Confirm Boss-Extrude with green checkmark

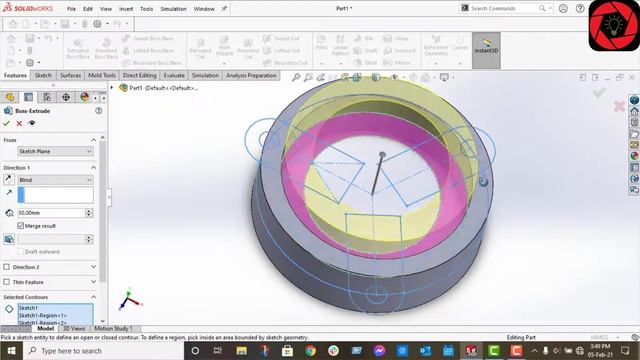tap(6, 123)
